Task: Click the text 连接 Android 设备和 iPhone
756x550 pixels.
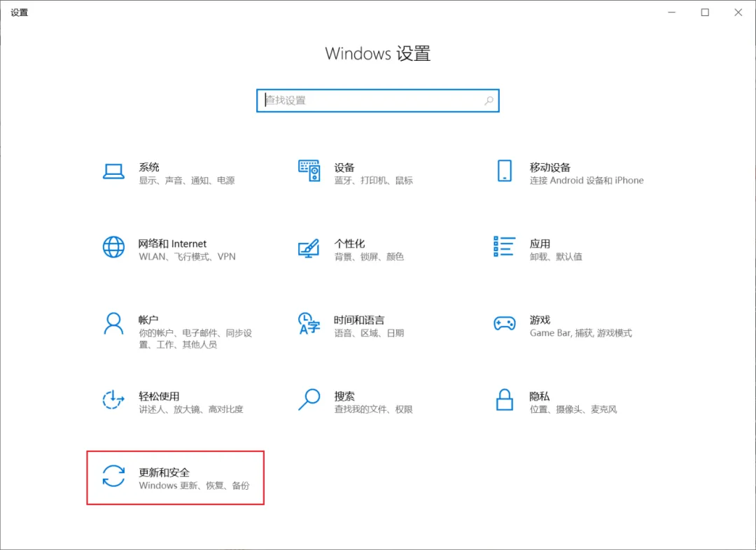Action: (587, 181)
